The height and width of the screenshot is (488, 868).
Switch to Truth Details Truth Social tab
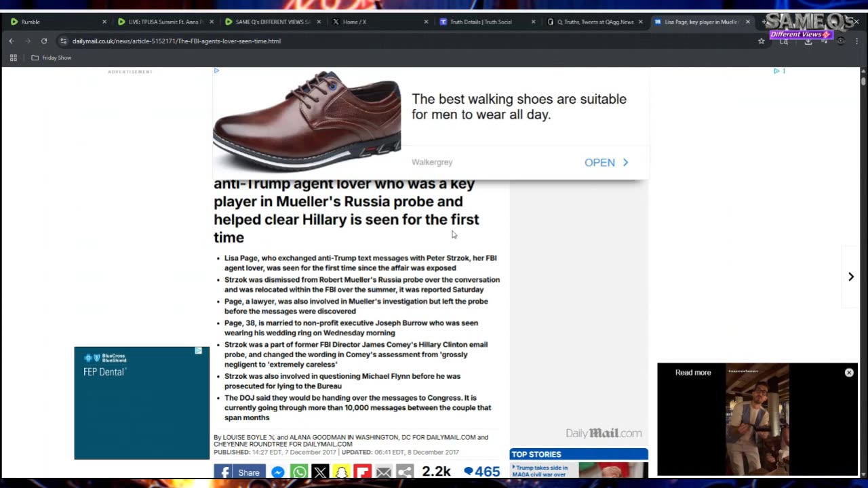pyautogui.click(x=481, y=22)
